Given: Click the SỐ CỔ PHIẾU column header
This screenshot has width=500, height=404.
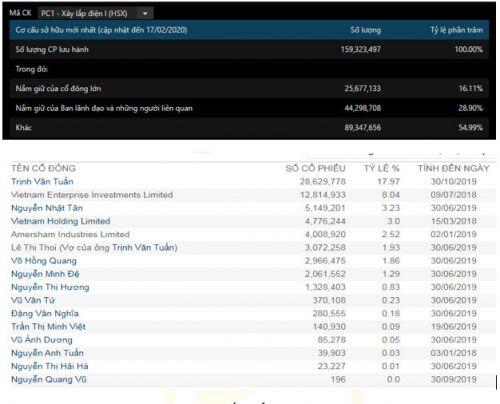Looking at the screenshot, I should coord(315,168).
